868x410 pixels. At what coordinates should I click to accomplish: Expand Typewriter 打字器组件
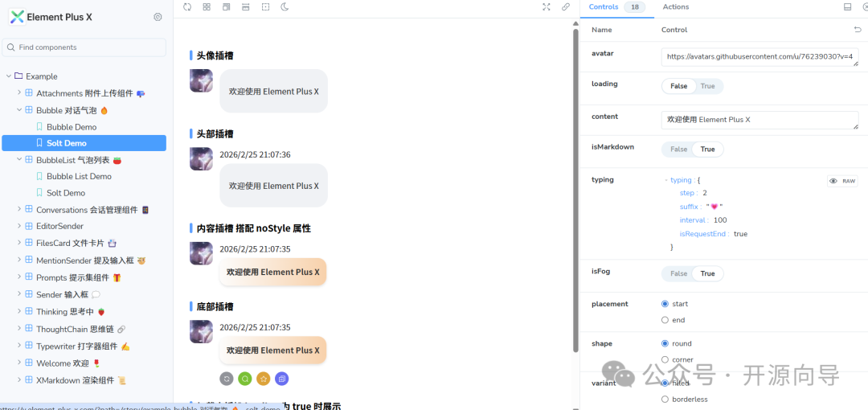click(x=18, y=346)
